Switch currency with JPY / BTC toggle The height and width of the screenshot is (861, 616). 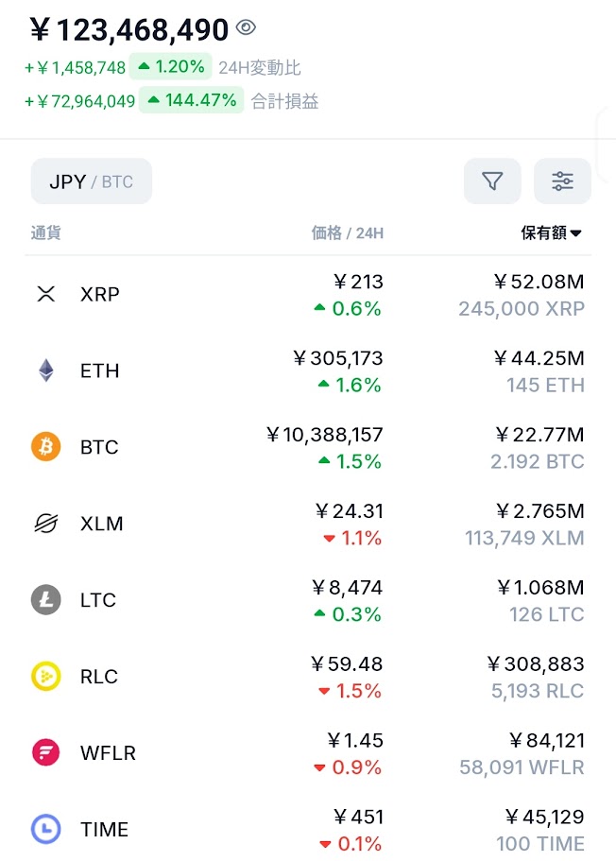(92, 181)
